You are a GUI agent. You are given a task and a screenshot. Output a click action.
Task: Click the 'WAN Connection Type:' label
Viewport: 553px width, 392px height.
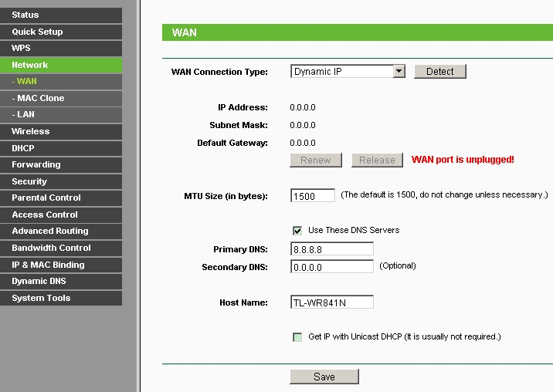coord(219,72)
